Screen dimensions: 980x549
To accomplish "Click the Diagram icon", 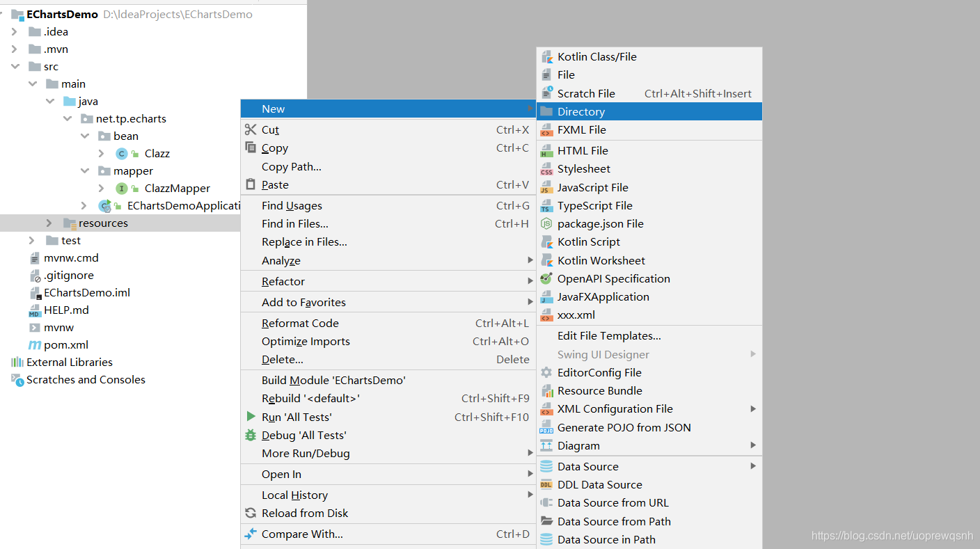I will coord(546,446).
